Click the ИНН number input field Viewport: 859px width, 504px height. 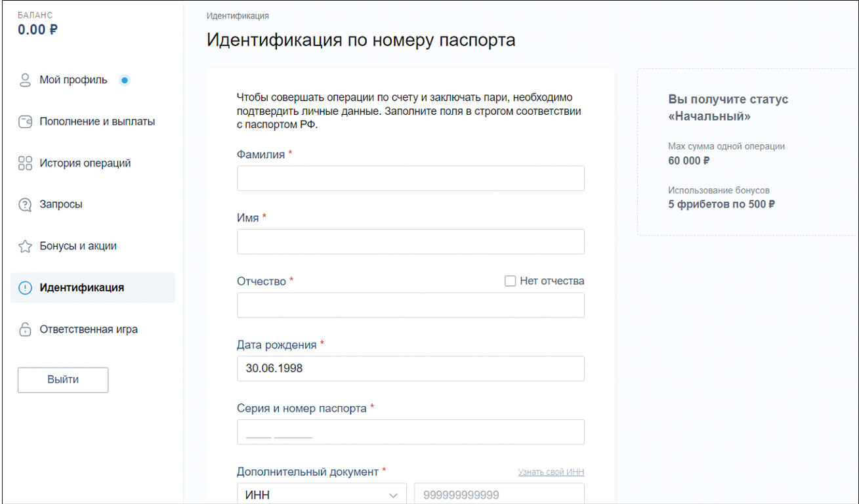[x=499, y=495]
